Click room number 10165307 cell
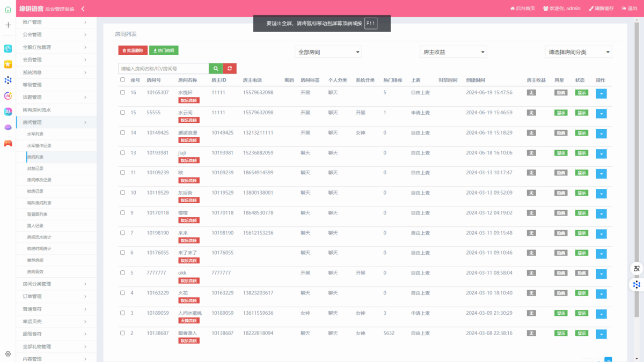Viewport: 644px width, 362px height. 158,93
